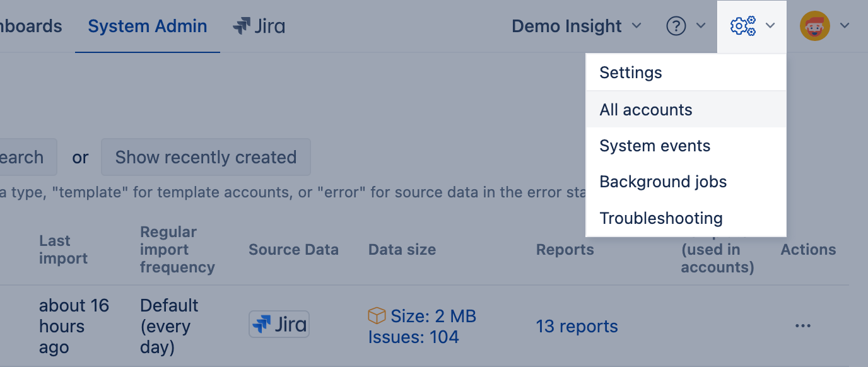Screen dimensions: 868x367
Task: Select Background jobs menu item
Action: pos(663,182)
